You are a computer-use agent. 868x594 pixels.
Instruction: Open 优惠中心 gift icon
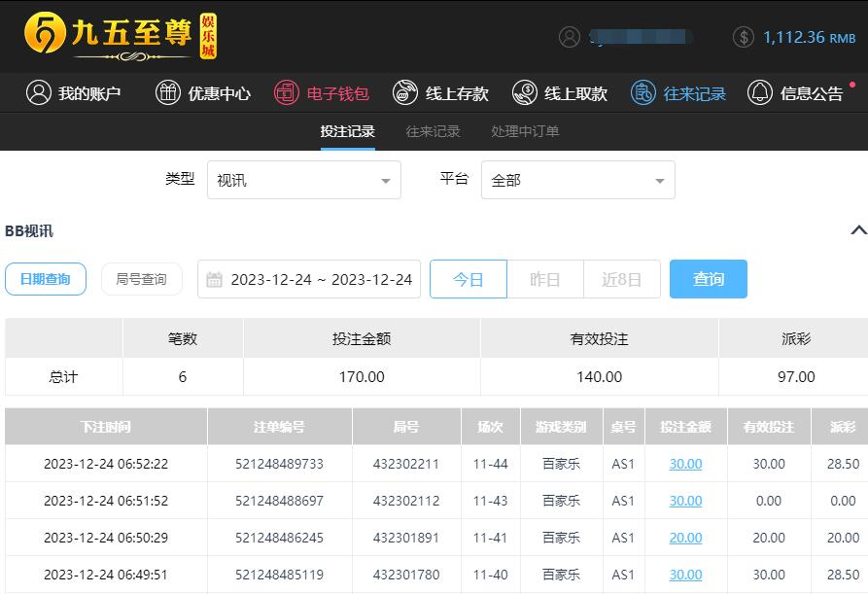point(168,93)
